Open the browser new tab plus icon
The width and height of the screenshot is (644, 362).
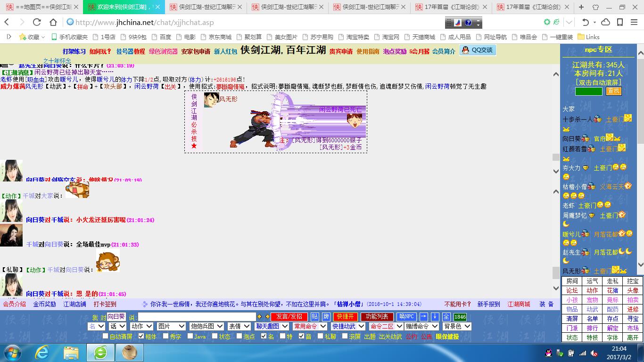pos(581,7)
